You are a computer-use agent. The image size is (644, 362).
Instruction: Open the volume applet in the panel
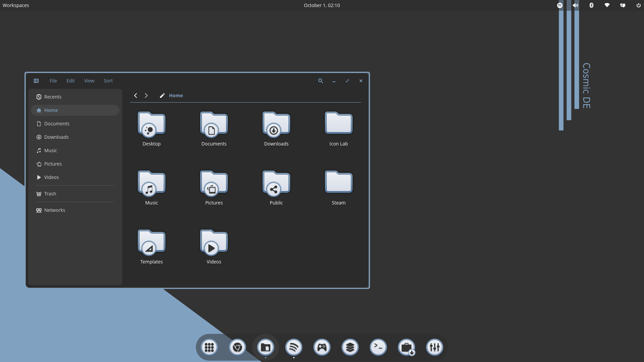pos(575,5)
